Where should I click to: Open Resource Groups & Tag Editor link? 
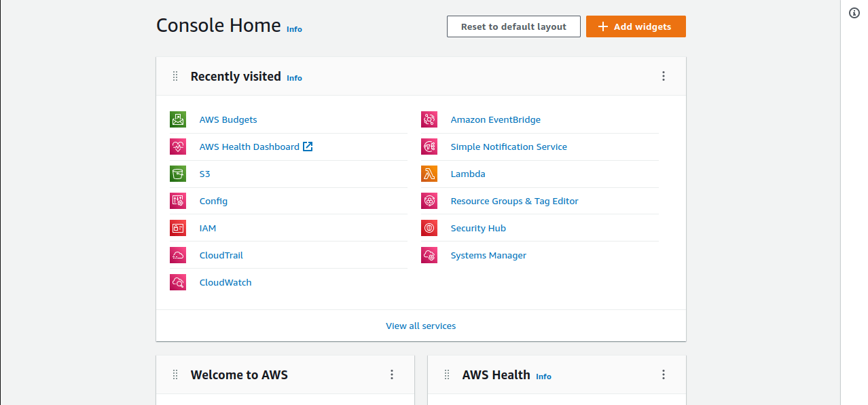point(515,201)
